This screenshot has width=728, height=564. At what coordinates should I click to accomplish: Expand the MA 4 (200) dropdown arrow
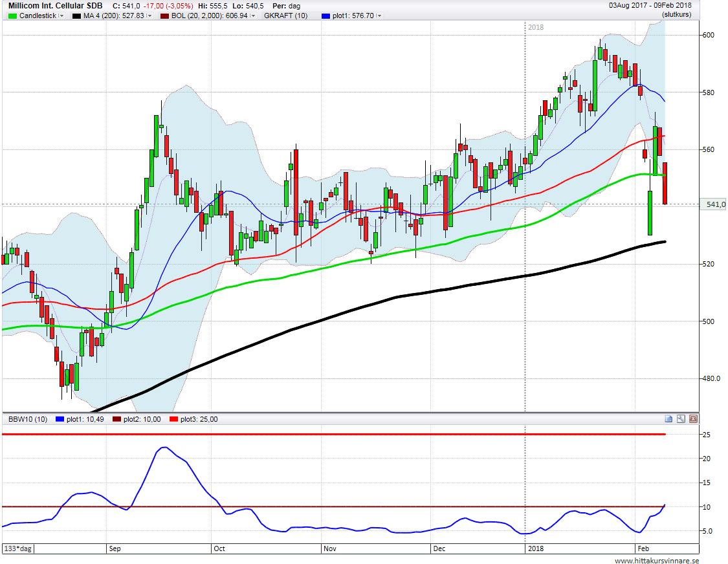(149, 16)
